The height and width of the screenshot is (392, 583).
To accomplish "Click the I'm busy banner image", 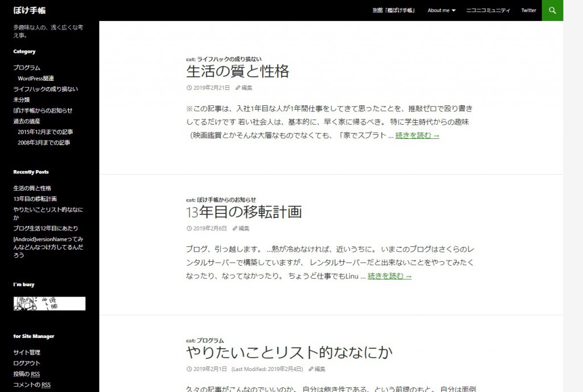I will (50, 304).
